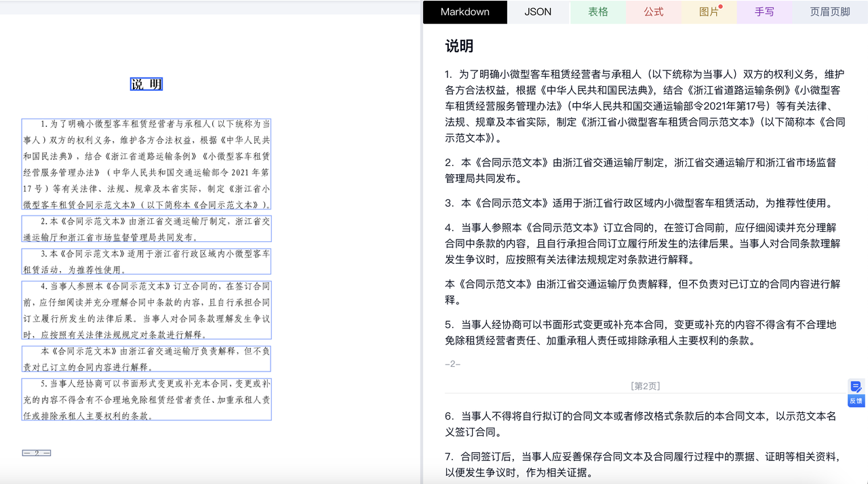Click the 负责解释 paragraph block on left
The width and height of the screenshot is (868, 484).
145,357
